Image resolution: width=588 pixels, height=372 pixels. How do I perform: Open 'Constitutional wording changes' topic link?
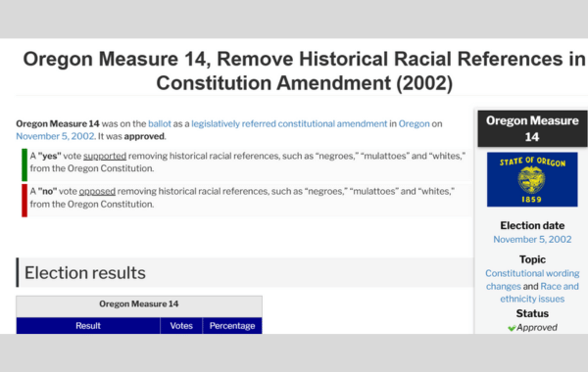click(532, 279)
